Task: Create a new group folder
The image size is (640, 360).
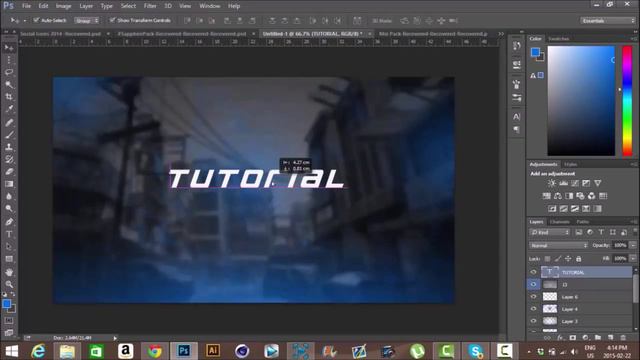Action: [x=598, y=338]
